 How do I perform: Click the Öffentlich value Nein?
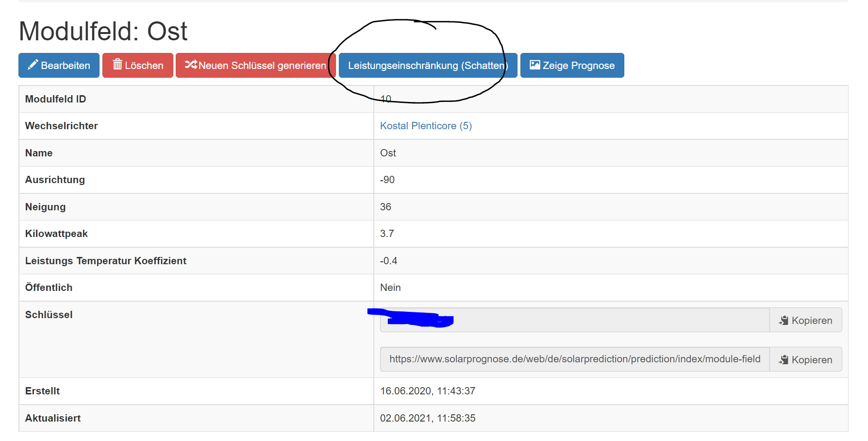click(x=390, y=288)
